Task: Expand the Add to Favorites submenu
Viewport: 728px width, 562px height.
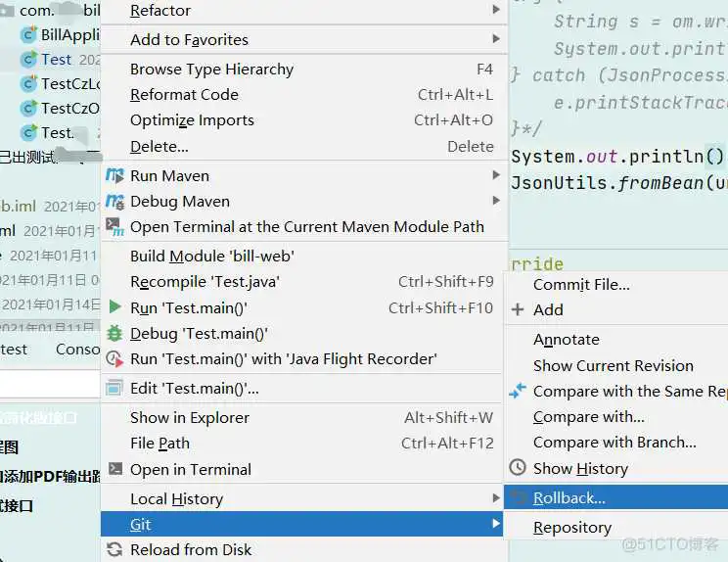Action: pyautogui.click(x=189, y=40)
